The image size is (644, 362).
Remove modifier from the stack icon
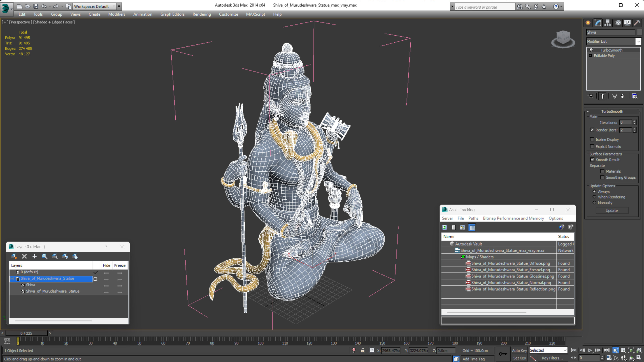[x=623, y=96]
